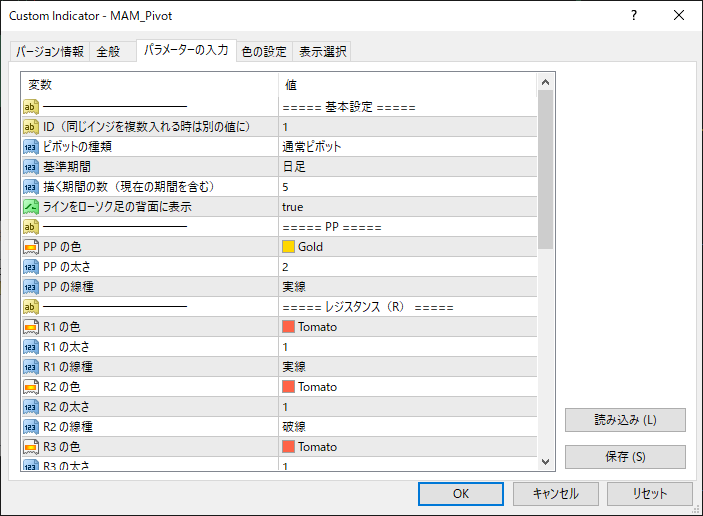The width and height of the screenshot is (703, 516).
Task: Click the vertical scrollbar thumb
Action: 545,169
